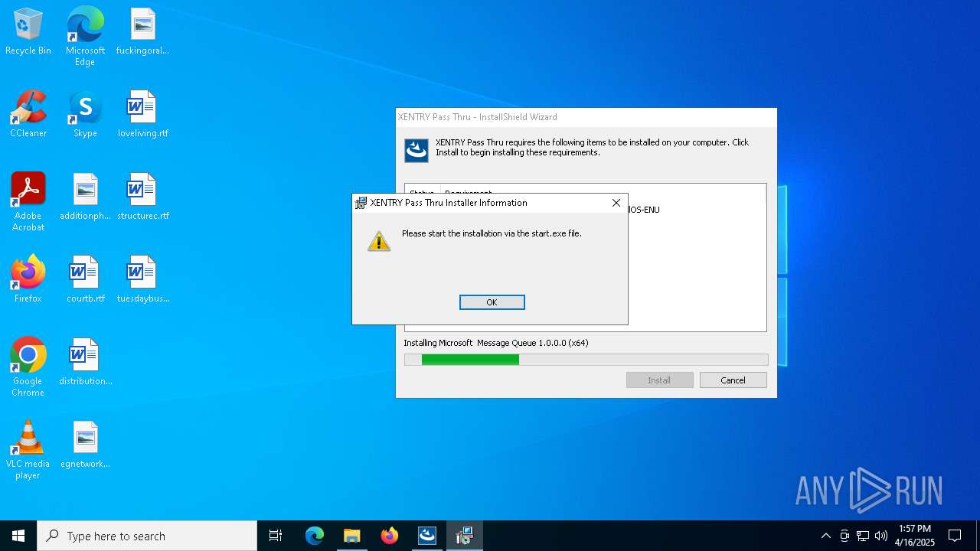Screen dimensions: 980x551
Task: Click the warning triangle icon in dialog
Action: tap(379, 241)
